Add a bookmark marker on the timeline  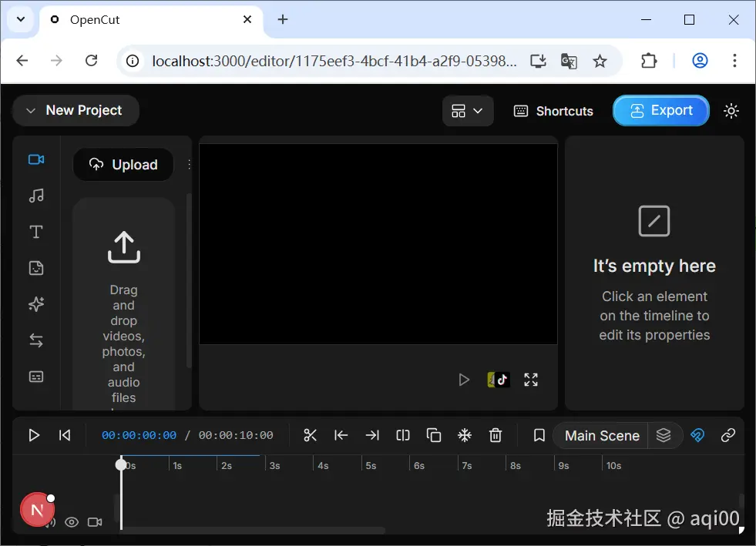pos(539,435)
